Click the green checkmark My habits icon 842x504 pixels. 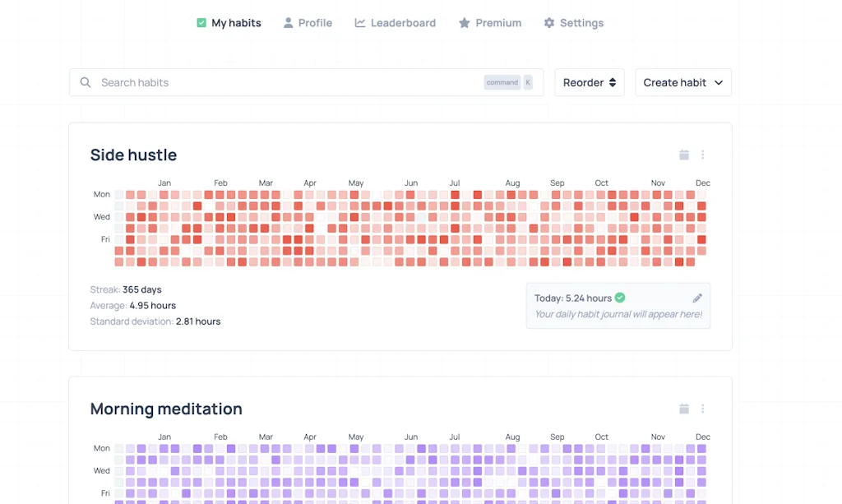tap(201, 22)
